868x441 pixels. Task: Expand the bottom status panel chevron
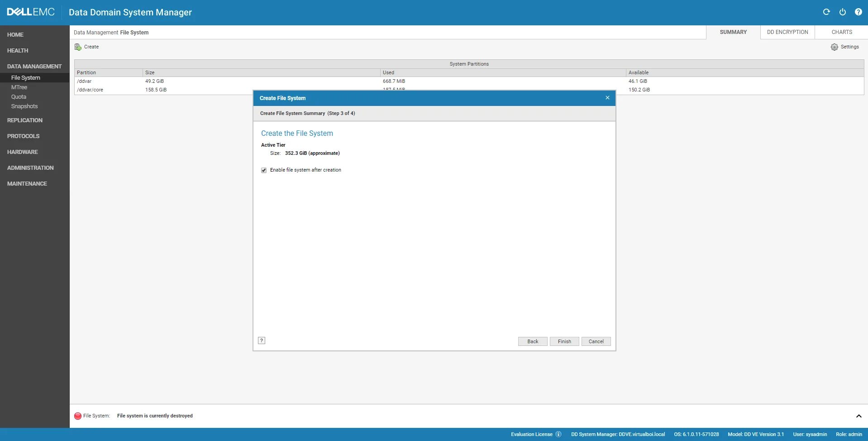pyautogui.click(x=858, y=416)
